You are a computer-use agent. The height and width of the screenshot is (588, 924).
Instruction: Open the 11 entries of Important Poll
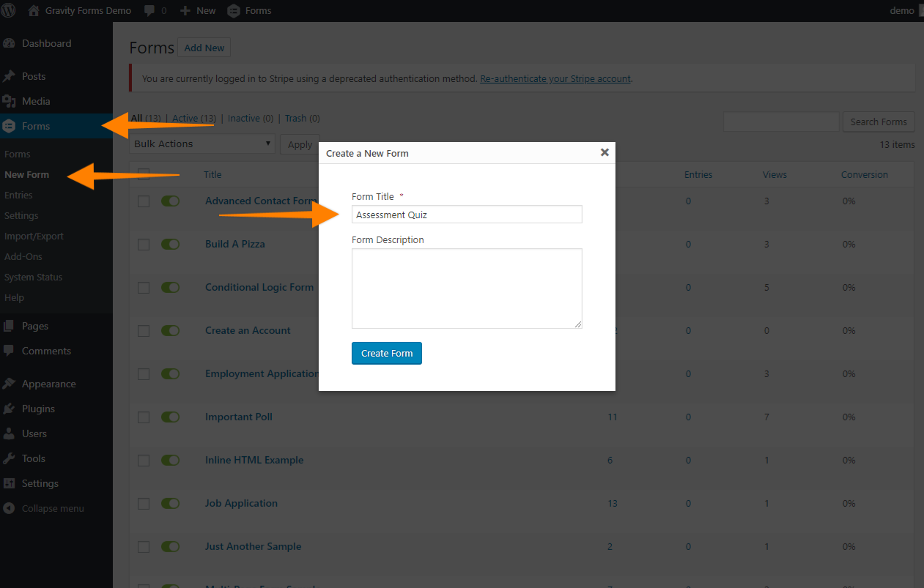[613, 417]
